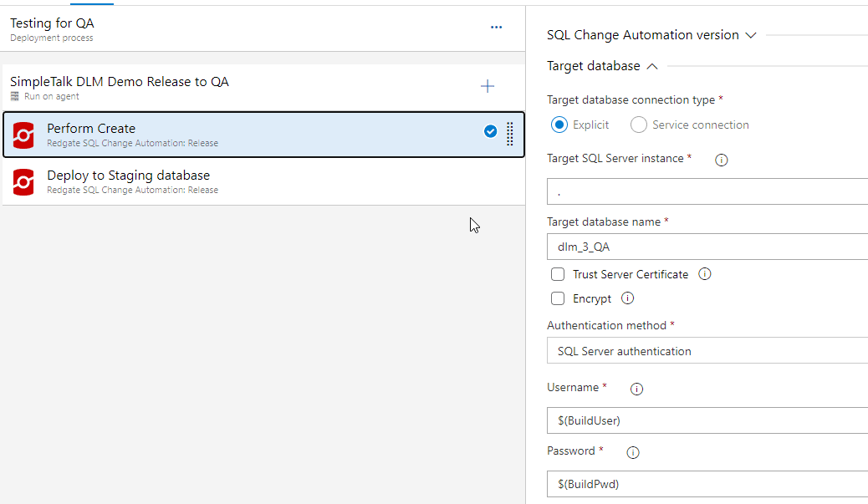The image size is (868, 504).
Task: Click the ellipsis menu beside Testing for QA
Action: (x=497, y=27)
